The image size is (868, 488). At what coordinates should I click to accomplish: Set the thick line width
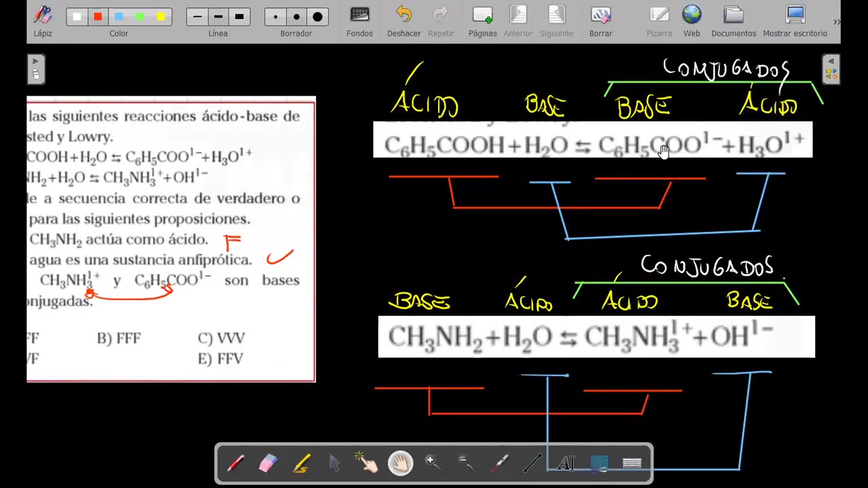click(x=239, y=16)
